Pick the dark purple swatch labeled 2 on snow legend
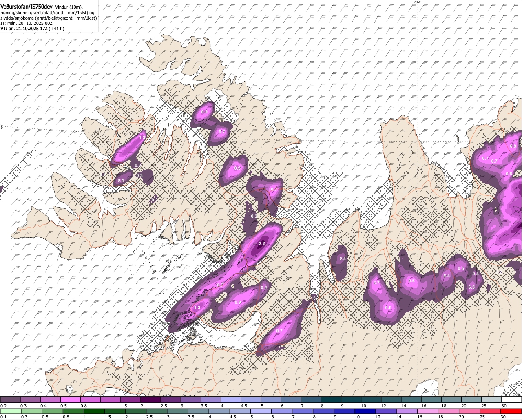The image size is (522, 420). (x=150, y=400)
